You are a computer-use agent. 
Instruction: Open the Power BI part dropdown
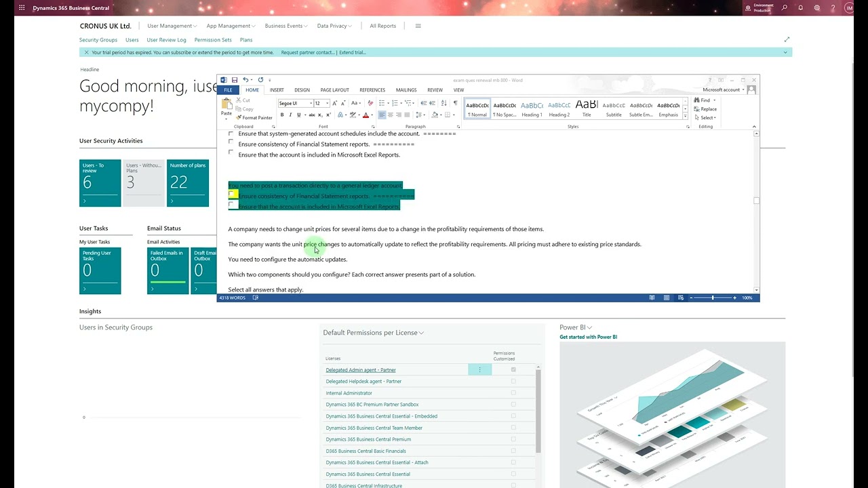tap(590, 327)
